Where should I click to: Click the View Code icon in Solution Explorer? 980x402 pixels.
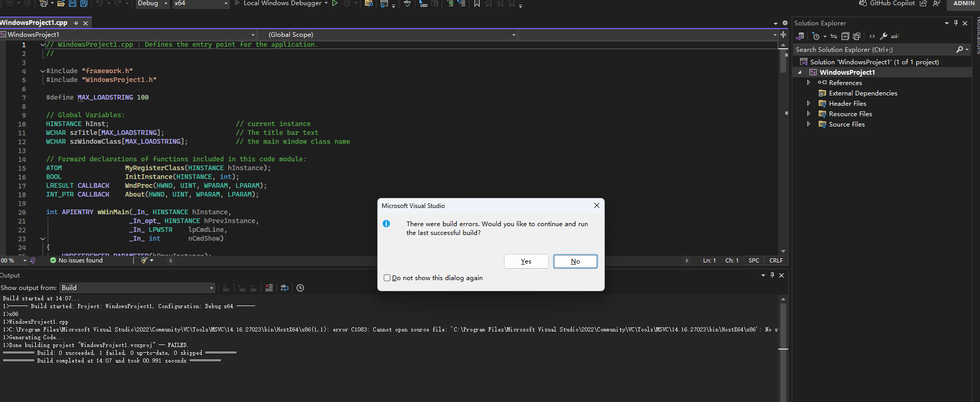[872, 36]
